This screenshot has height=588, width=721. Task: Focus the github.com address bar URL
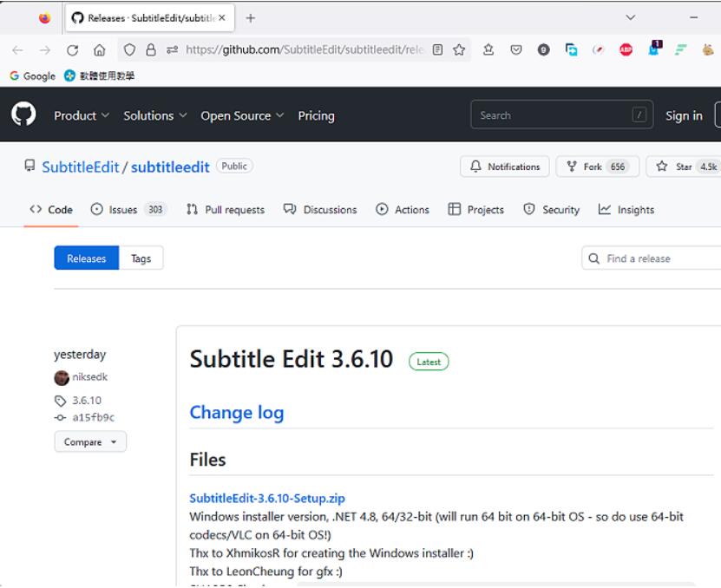pyautogui.click(x=305, y=49)
